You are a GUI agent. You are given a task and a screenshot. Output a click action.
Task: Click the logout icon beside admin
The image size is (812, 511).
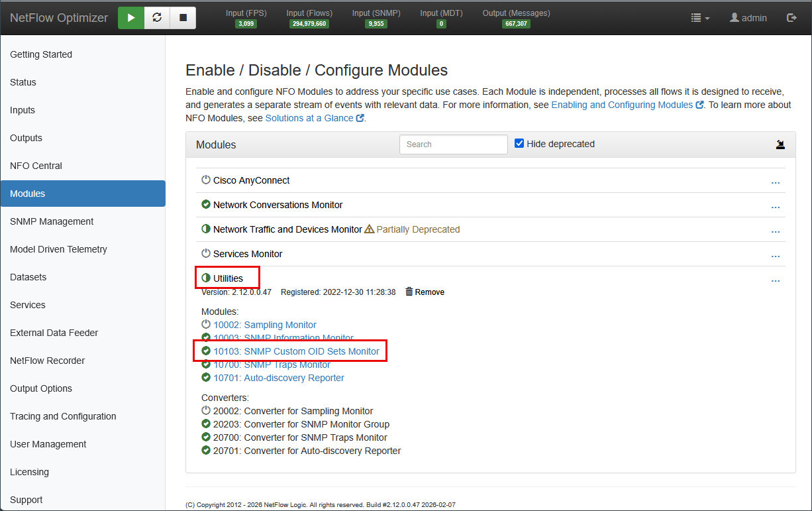point(791,18)
